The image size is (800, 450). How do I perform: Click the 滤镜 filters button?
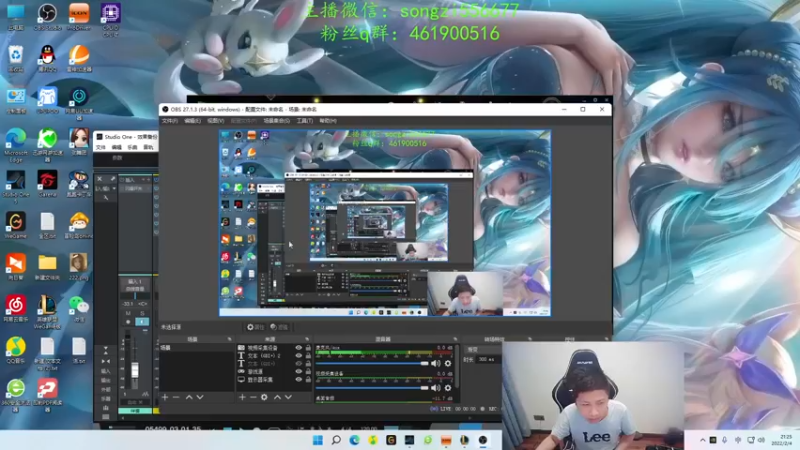(279, 327)
